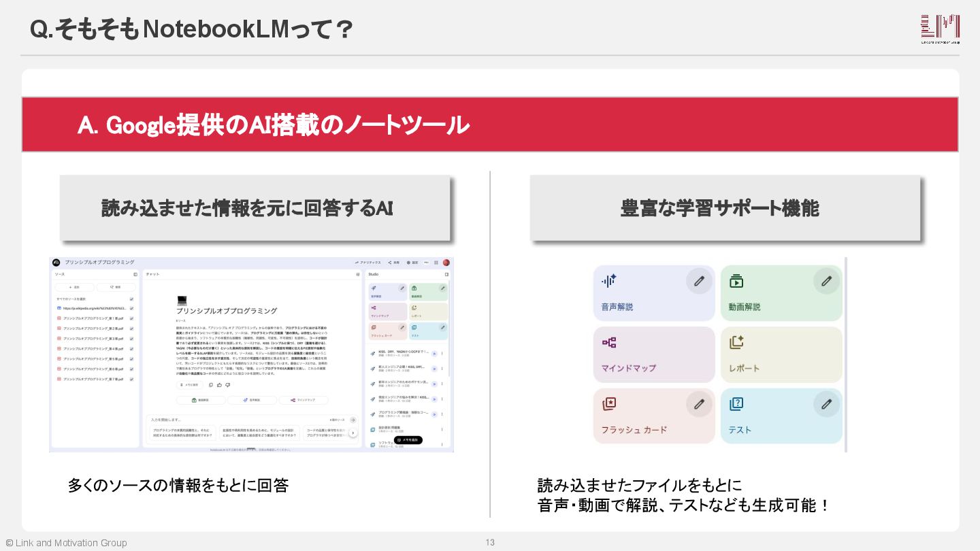Click the 検索 source discovery button

116,287
